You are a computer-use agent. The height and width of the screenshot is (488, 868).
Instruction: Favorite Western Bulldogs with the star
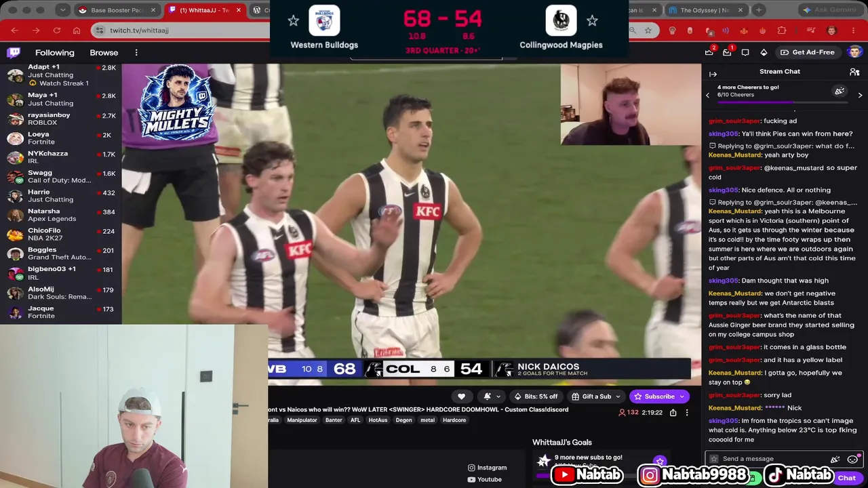(x=293, y=21)
